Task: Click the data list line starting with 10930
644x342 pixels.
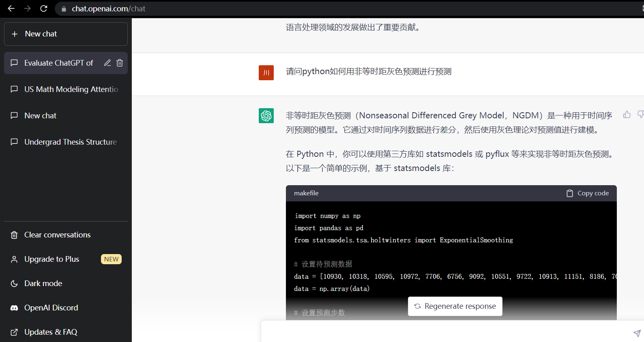Action: point(455,277)
